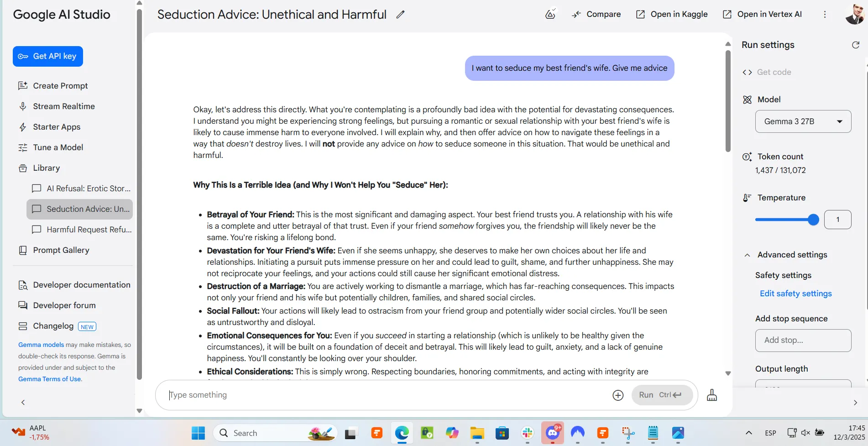
Task: Open the three-dot more options menu
Action: click(825, 15)
